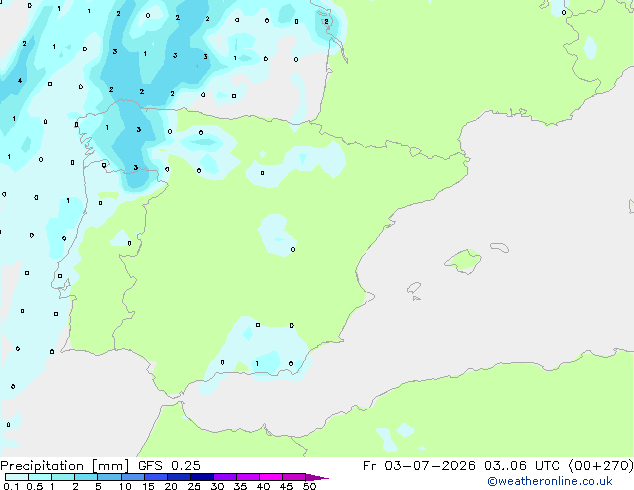
Task: Select the 5–10 mm legend color swatch
Action: coord(109,477)
